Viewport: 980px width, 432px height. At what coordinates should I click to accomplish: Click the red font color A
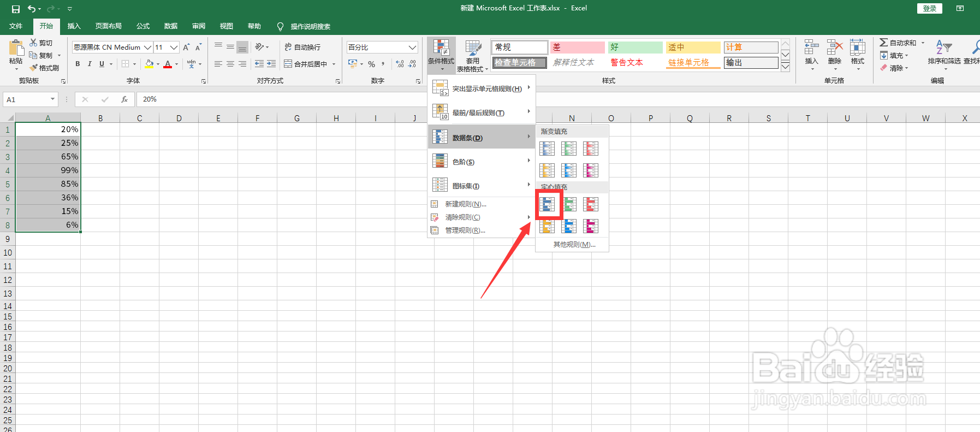click(x=168, y=64)
